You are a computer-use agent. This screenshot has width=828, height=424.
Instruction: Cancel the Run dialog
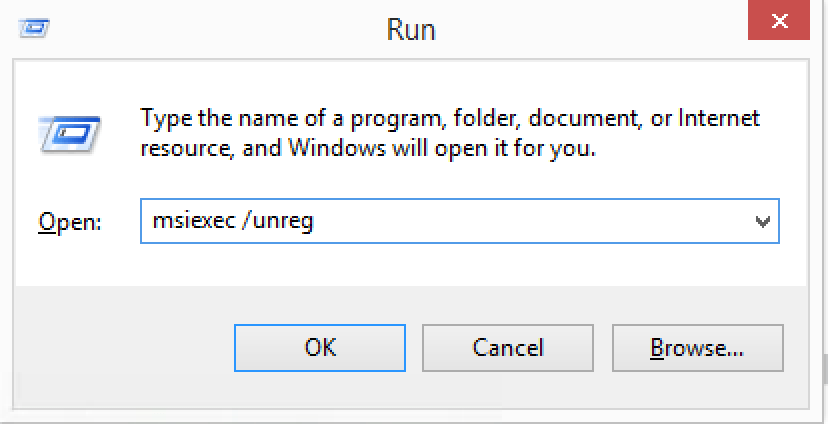[x=508, y=348]
